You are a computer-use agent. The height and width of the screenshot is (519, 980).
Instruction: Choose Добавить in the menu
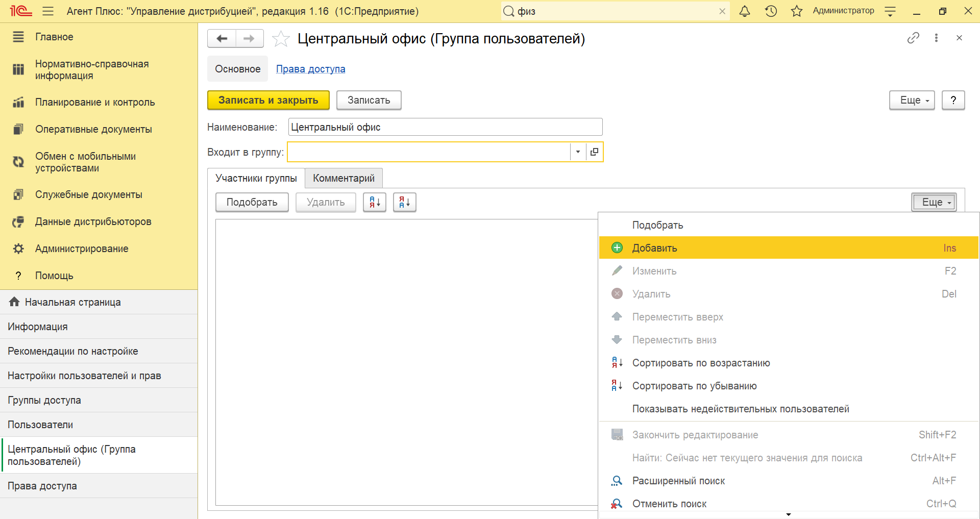789,248
